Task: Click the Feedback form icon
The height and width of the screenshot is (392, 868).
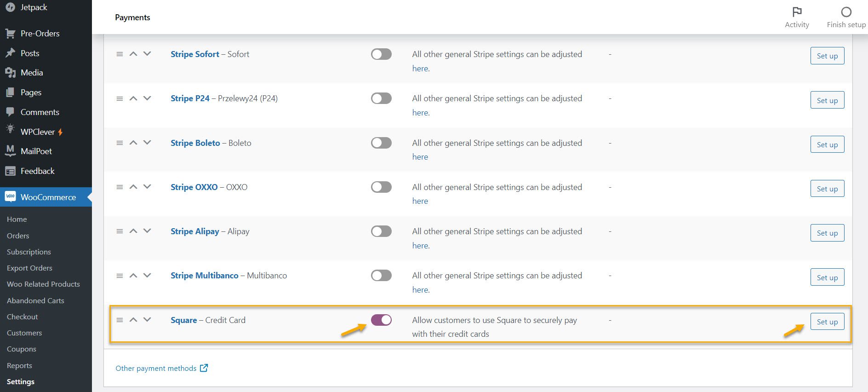Action: (10, 171)
